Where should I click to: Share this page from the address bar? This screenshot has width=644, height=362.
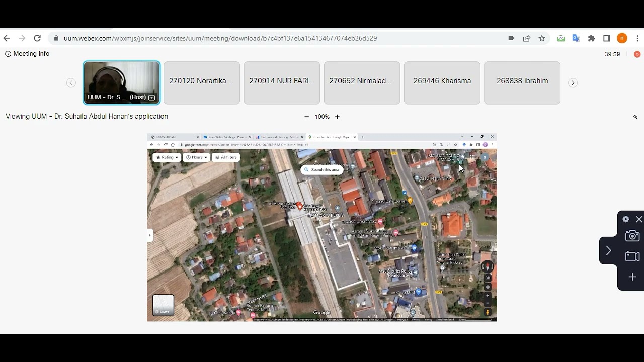(x=527, y=38)
